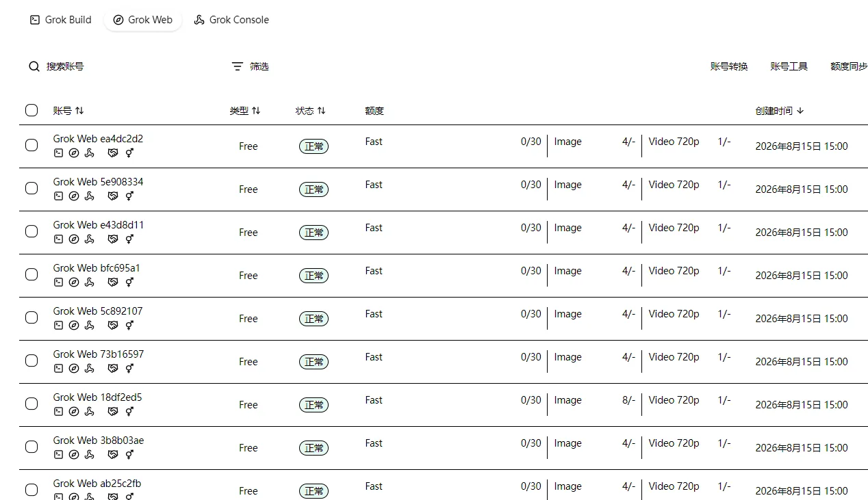Click account name Grok Web bfc695a1
This screenshot has width=868, height=500.
point(97,268)
